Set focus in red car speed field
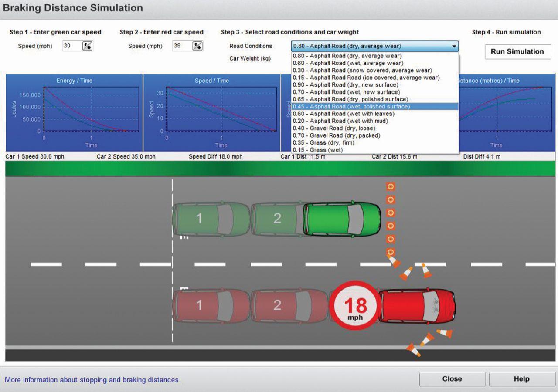 (182, 46)
